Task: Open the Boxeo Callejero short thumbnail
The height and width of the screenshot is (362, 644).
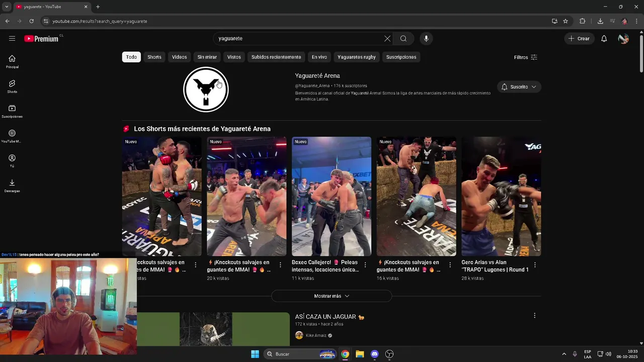Action: click(332, 197)
